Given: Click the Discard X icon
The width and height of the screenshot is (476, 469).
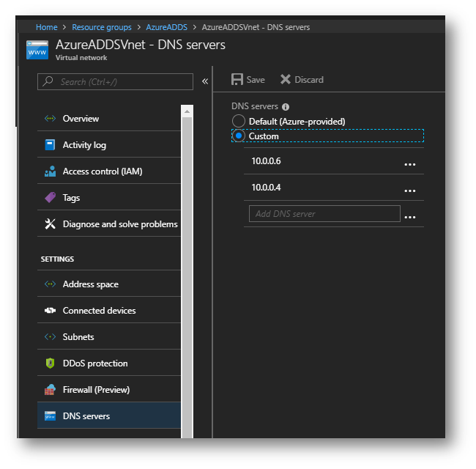Looking at the screenshot, I should (286, 80).
